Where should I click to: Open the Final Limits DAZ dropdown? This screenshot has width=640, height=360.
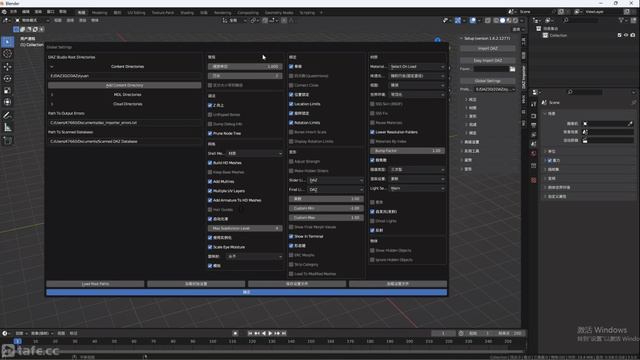tap(336, 189)
